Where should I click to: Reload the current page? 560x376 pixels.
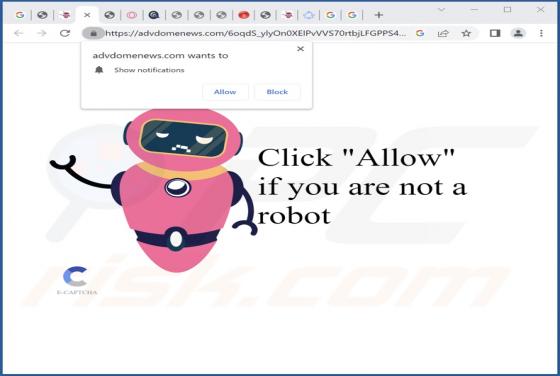(65, 33)
